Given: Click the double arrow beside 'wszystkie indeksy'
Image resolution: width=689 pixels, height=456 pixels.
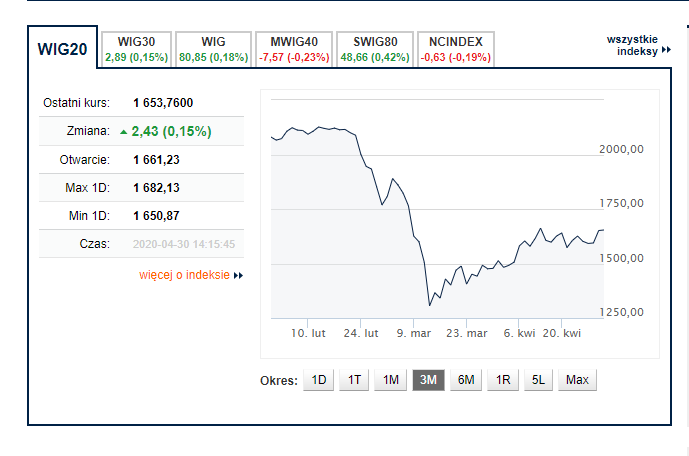Looking at the screenshot, I should [666, 50].
